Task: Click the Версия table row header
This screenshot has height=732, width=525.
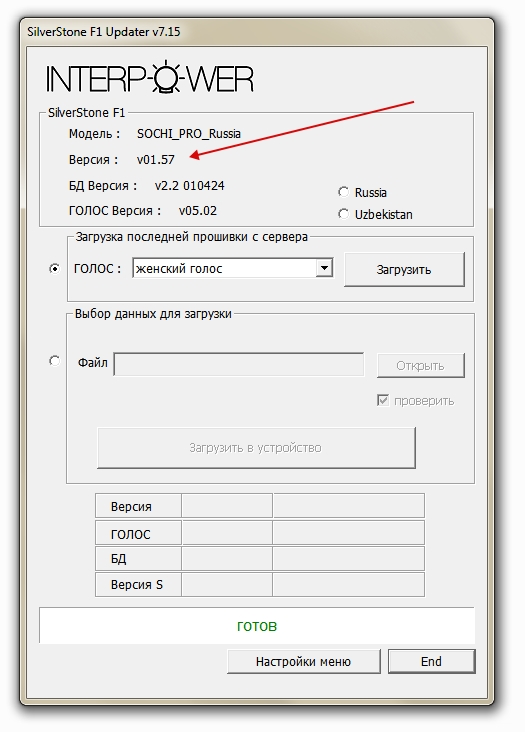Action: click(138, 506)
